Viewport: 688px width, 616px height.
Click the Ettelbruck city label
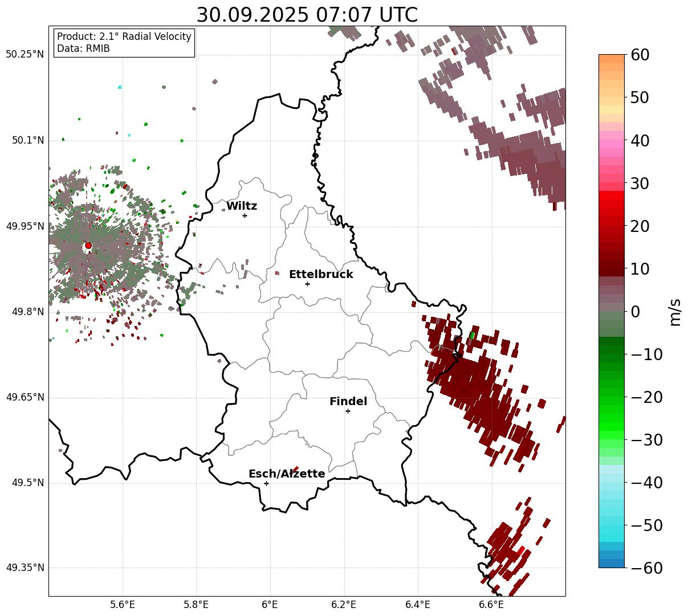click(321, 274)
